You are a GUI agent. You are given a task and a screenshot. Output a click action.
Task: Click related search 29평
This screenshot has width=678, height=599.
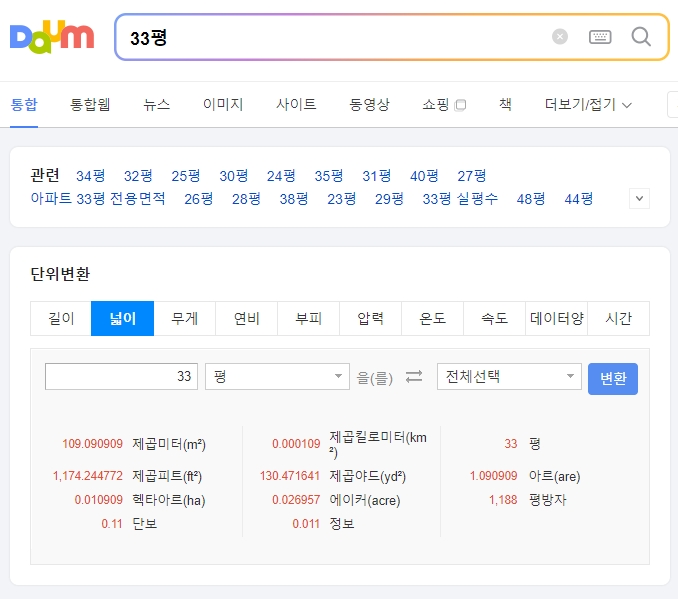pos(389,199)
